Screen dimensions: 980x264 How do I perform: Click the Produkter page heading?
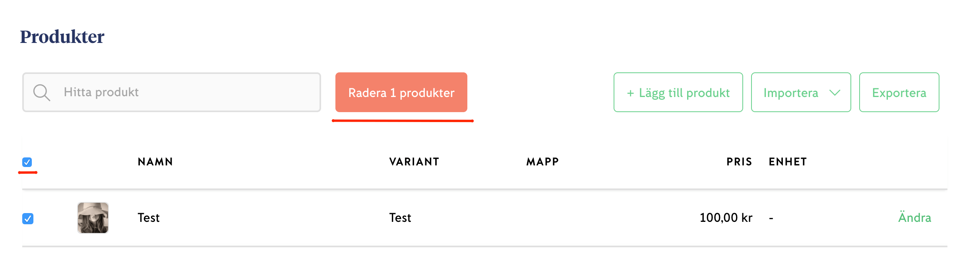coord(62,37)
